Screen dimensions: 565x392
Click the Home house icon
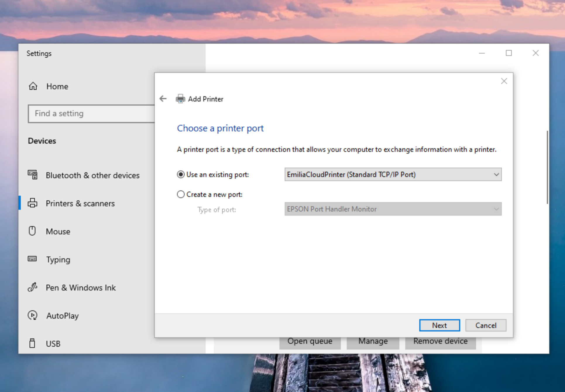point(33,86)
